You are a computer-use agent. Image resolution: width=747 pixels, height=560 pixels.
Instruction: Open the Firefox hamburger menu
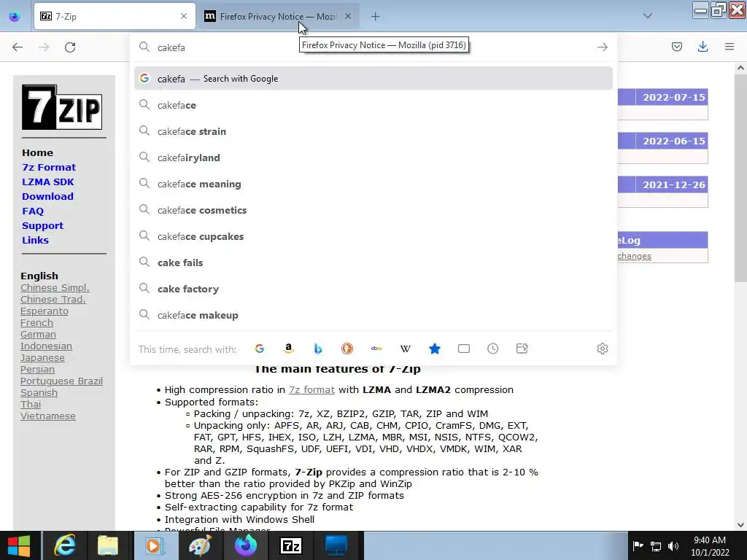pyautogui.click(x=729, y=47)
